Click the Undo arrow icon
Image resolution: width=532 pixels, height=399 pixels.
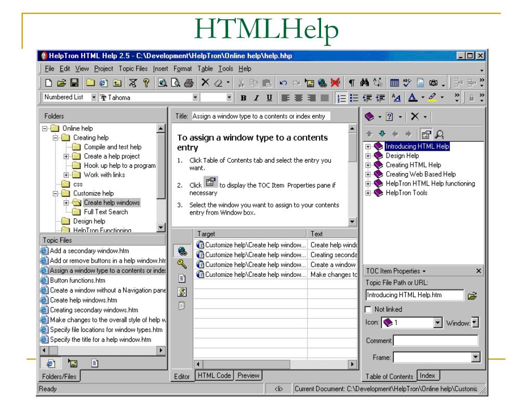[283, 83]
